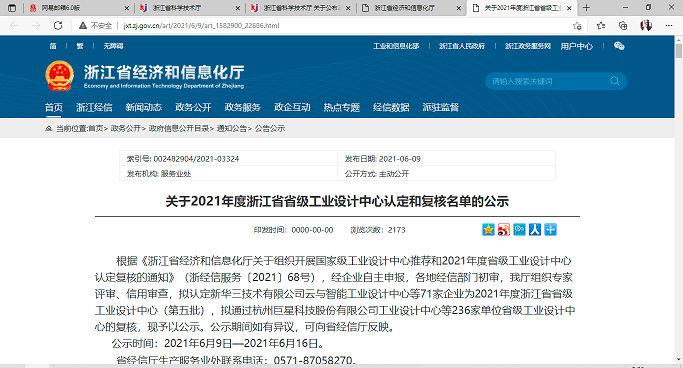Click the scrollbar up arrow
The height and width of the screenshot is (368, 683).
pos(679,39)
